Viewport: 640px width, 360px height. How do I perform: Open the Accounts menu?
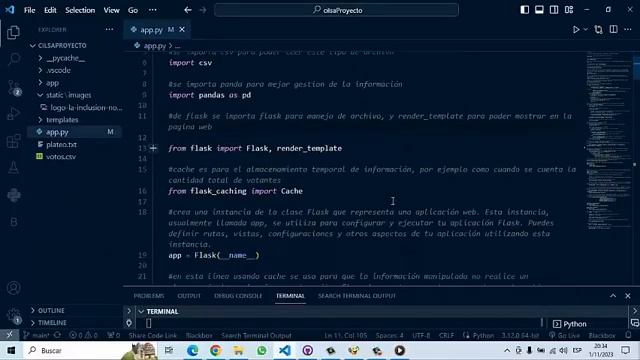click(13, 288)
